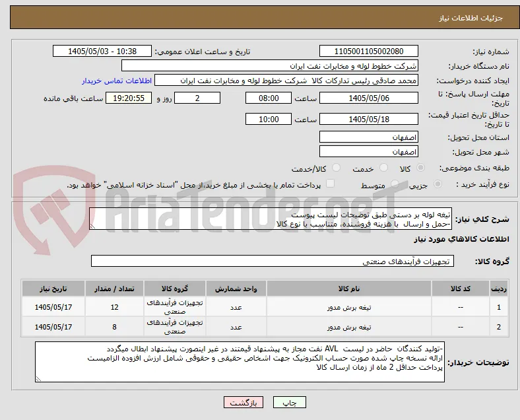Click quantity 12 in row 1

(114, 307)
